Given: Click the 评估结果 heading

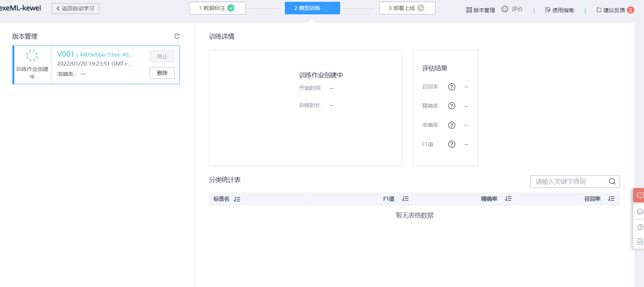Looking at the screenshot, I should (x=435, y=68).
